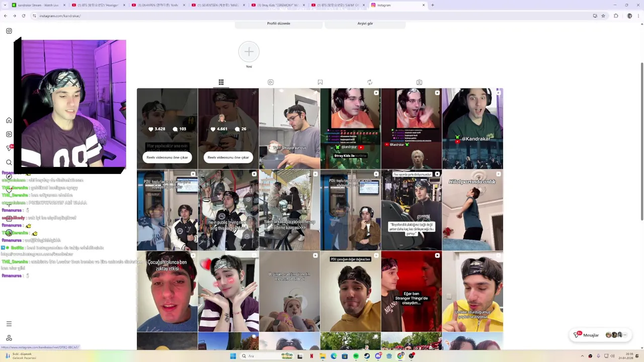Click 'Reels videosunu öne çıkar' on 3.628 likes post
This screenshot has width=644, height=362.
tap(167, 157)
